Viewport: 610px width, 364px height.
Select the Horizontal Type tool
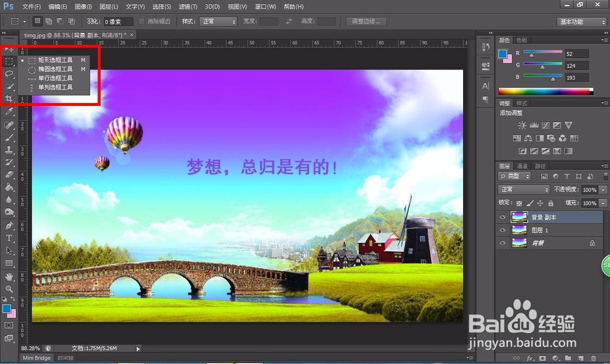click(9, 238)
